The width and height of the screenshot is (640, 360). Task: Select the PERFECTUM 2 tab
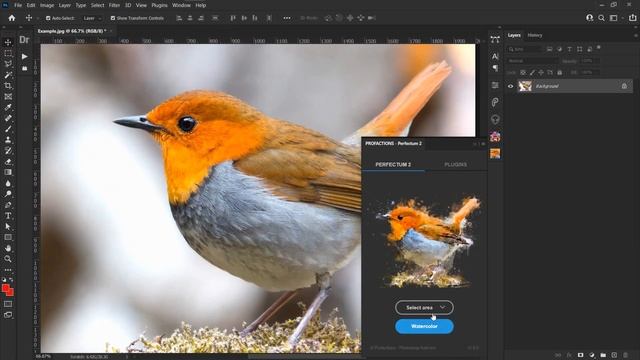click(393, 164)
